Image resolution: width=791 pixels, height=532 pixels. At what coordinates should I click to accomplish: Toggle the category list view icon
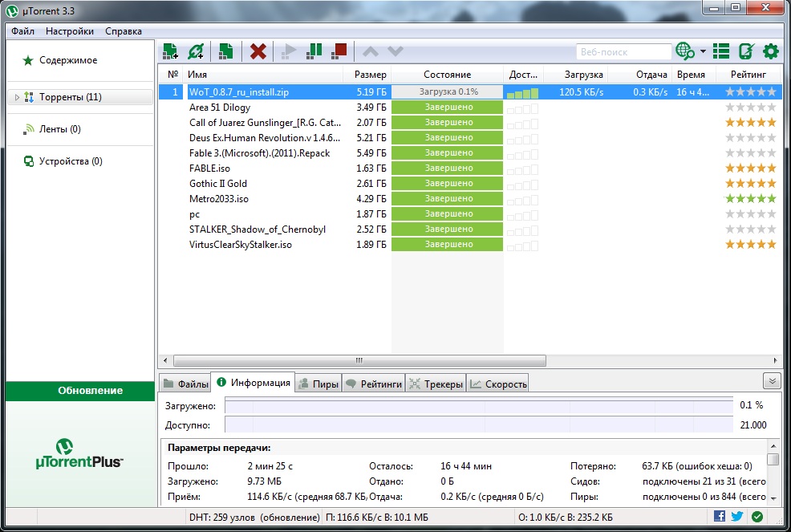click(721, 51)
